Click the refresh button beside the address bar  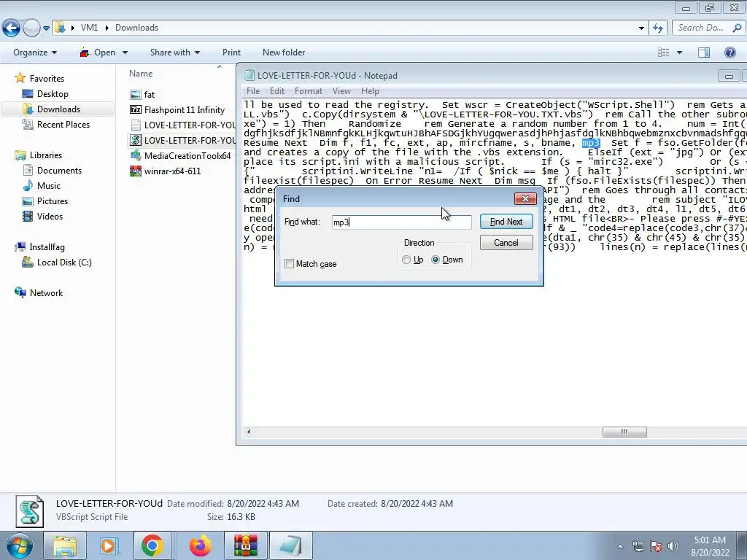coord(659,28)
